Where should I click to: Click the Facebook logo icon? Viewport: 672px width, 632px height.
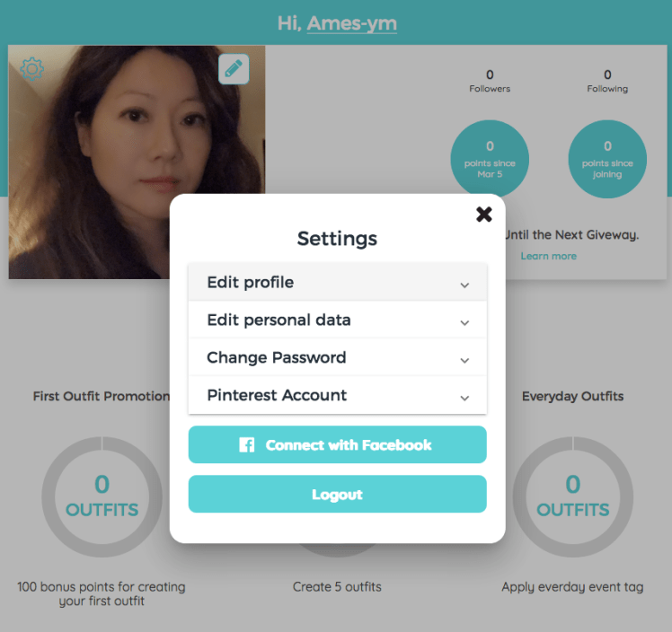pyautogui.click(x=247, y=445)
